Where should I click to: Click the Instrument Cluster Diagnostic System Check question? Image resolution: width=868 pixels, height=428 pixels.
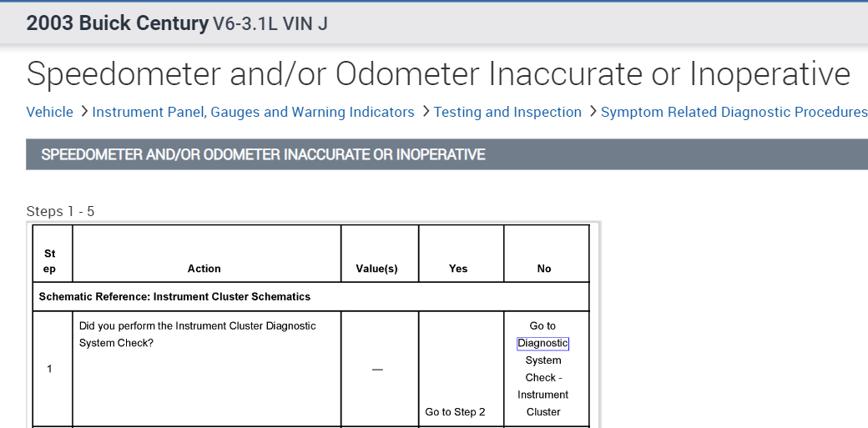pyautogui.click(x=197, y=334)
